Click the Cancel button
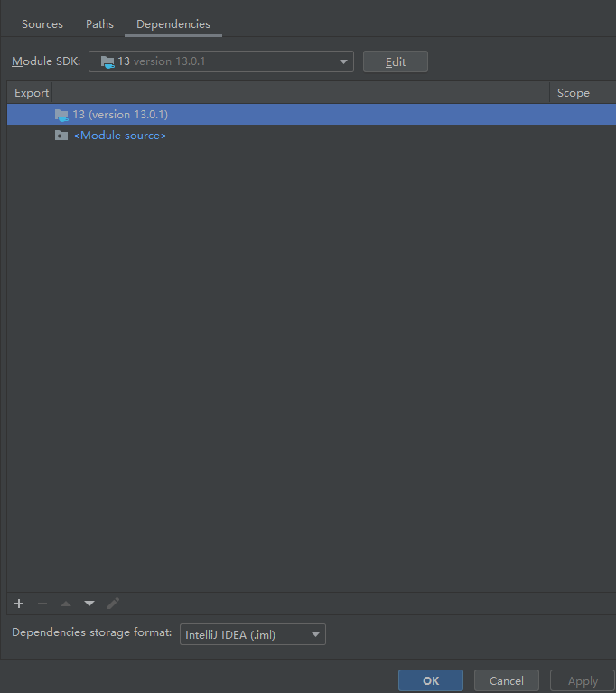 (x=507, y=680)
